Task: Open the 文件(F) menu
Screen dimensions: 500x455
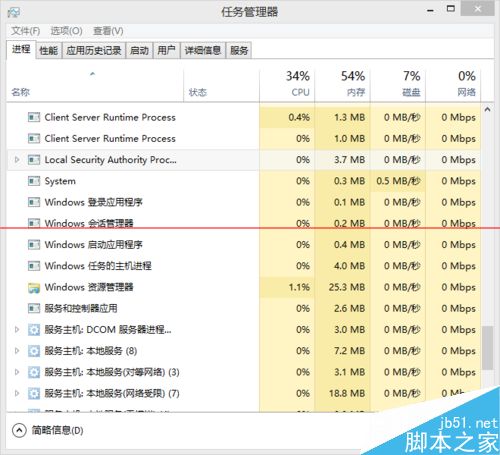Action: 25,31
